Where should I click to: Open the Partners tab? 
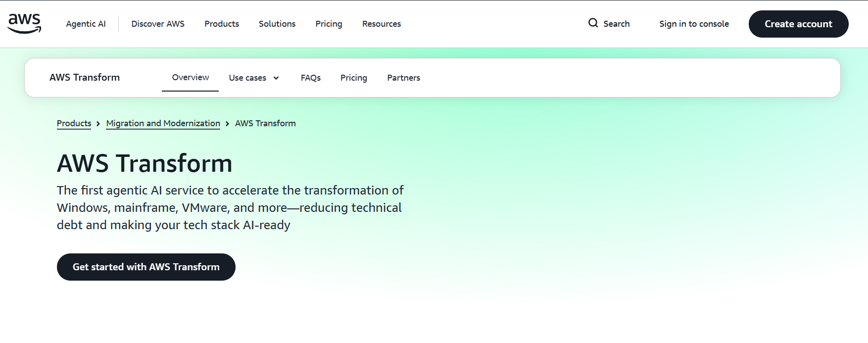tap(403, 78)
